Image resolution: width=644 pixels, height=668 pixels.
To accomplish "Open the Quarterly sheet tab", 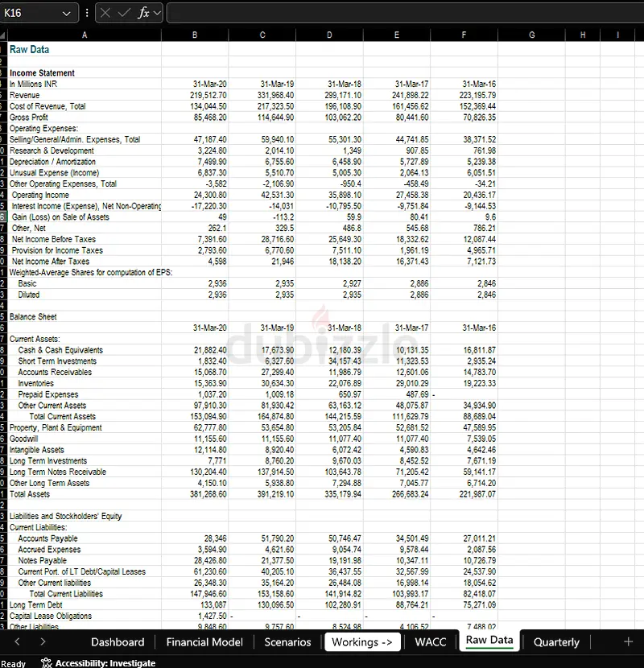I will click(x=556, y=641).
